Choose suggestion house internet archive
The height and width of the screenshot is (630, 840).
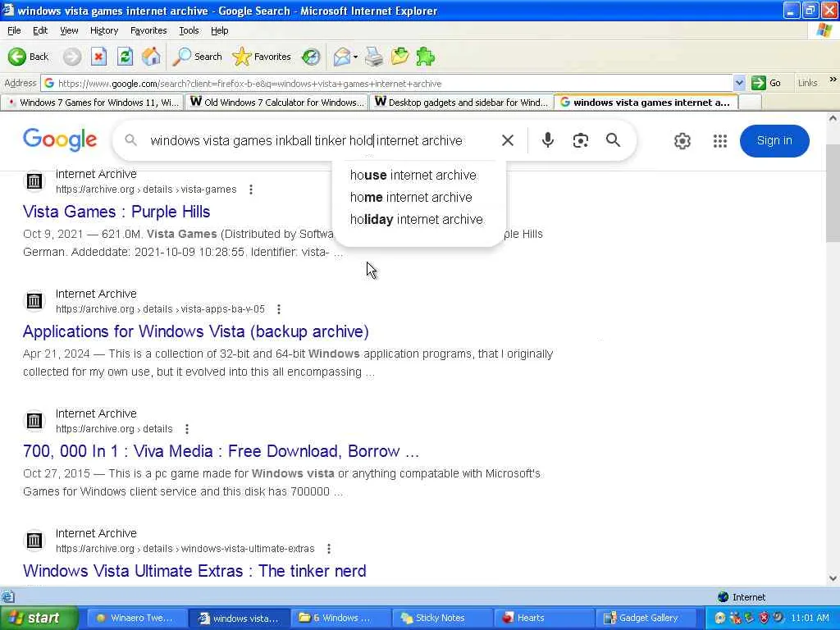coord(413,176)
